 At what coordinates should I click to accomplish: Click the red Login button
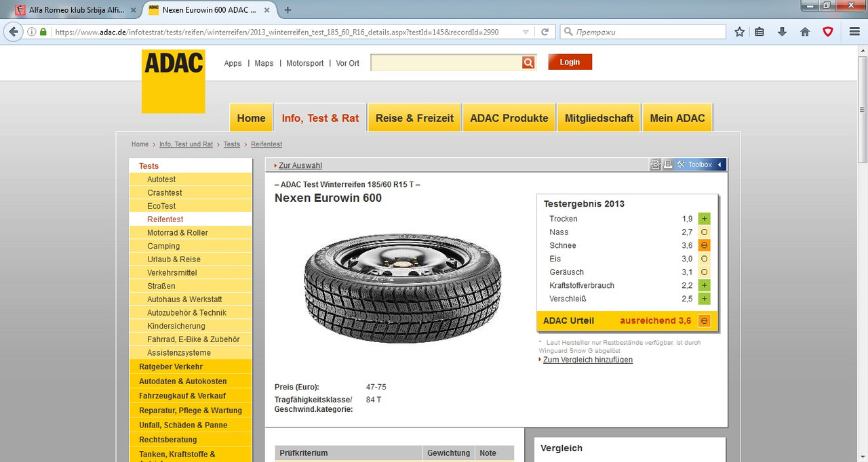coord(570,62)
